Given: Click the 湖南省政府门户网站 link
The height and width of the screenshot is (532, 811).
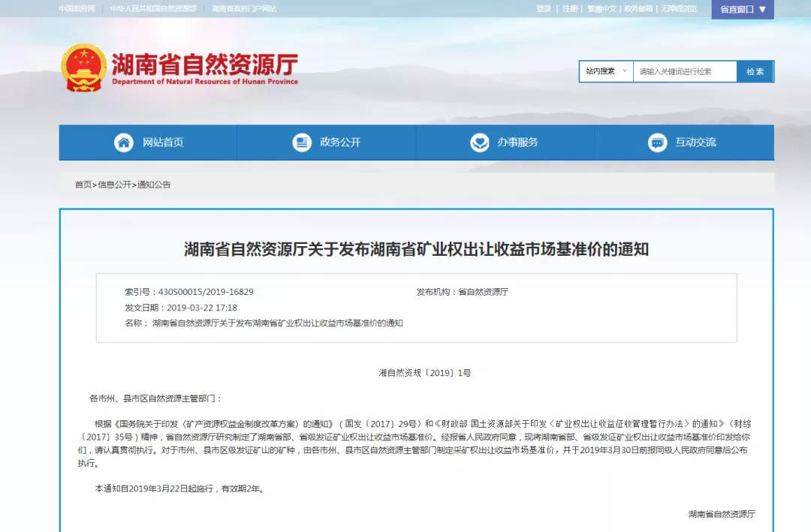Looking at the screenshot, I should tap(243, 9).
